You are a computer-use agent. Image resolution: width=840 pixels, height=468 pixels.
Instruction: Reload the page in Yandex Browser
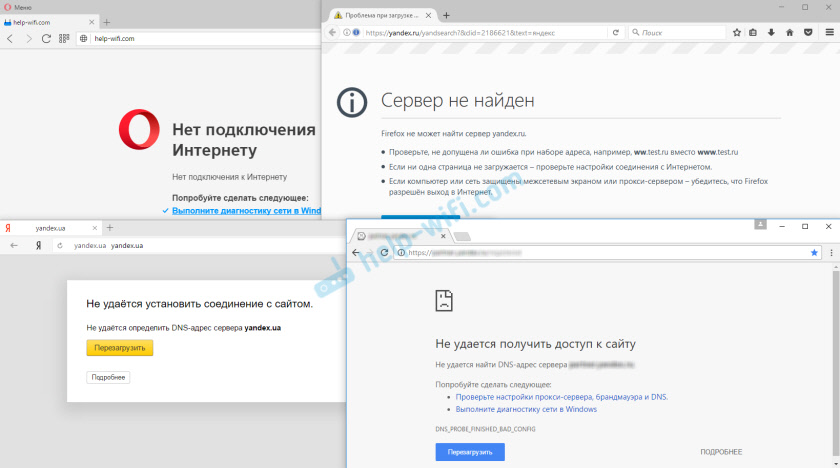(60, 245)
